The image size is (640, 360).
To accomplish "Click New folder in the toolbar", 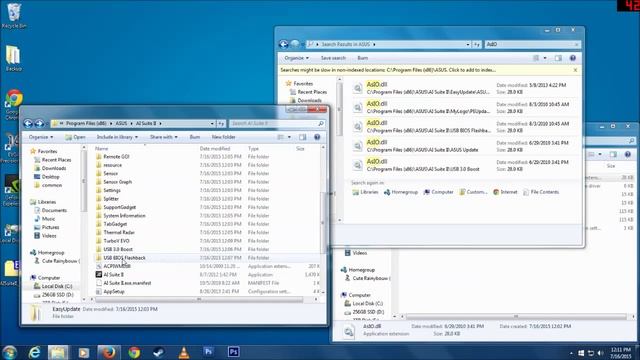I will click(x=223, y=137).
